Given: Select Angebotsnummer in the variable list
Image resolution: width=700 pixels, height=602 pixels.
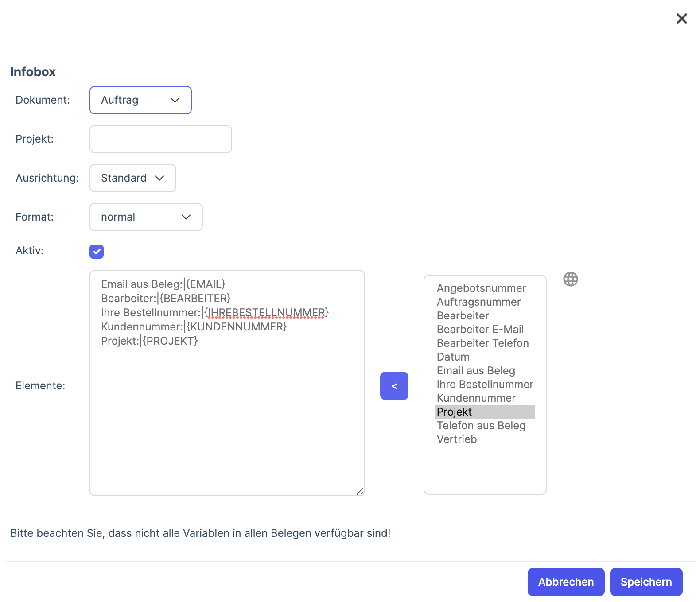Looking at the screenshot, I should tap(481, 288).
